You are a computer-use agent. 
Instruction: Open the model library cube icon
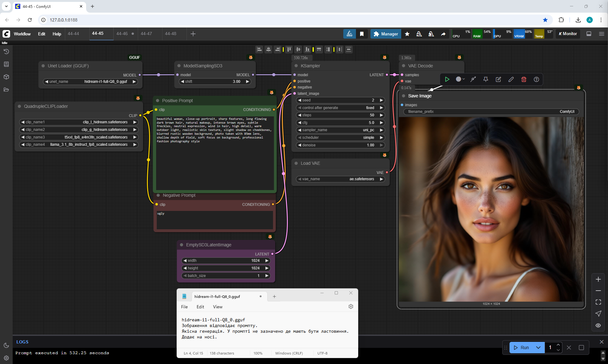[6, 77]
